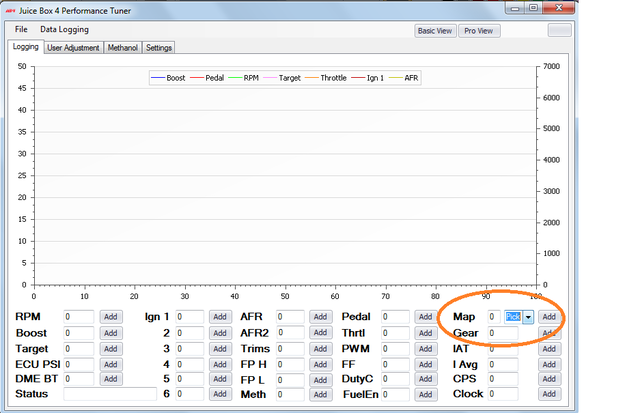Screen dimensions: 640x413
Task: Add CPS to the graph
Action: (x=549, y=379)
